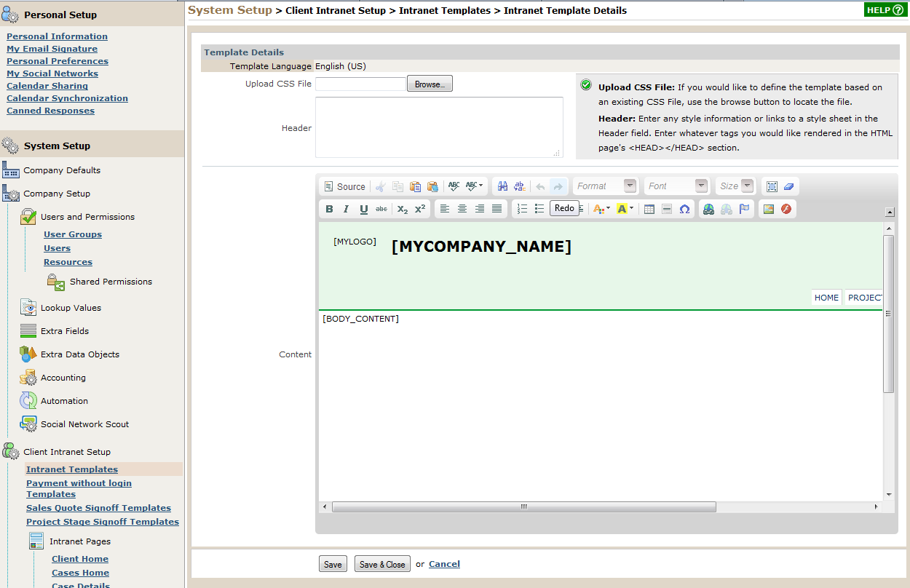Open the Company Setup section
This screenshot has height=588, width=910.
click(x=57, y=194)
